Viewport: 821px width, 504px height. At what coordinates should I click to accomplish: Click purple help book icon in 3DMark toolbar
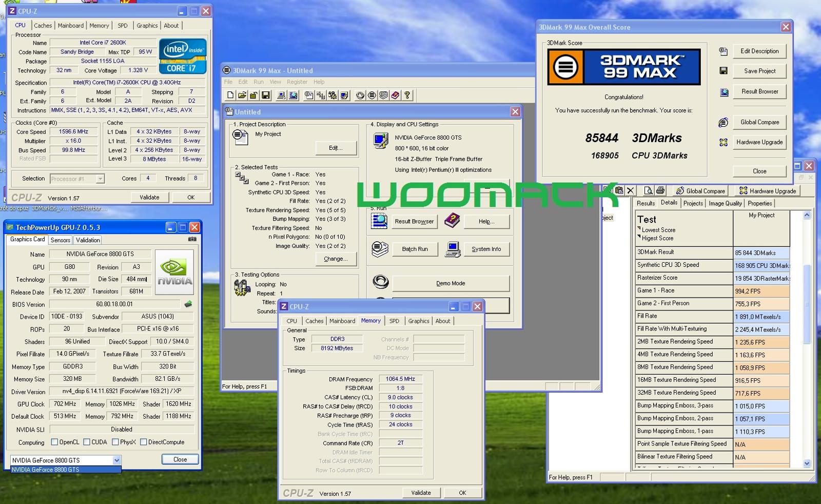coord(396,95)
